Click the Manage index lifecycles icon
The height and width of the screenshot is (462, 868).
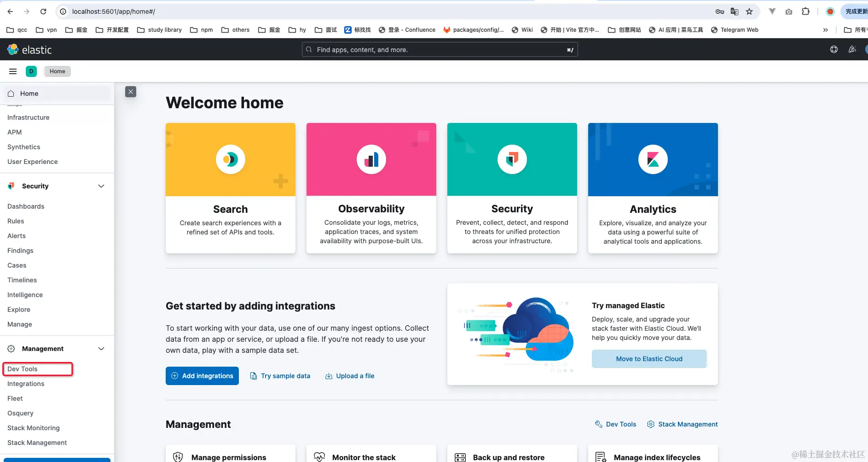point(601,457)
